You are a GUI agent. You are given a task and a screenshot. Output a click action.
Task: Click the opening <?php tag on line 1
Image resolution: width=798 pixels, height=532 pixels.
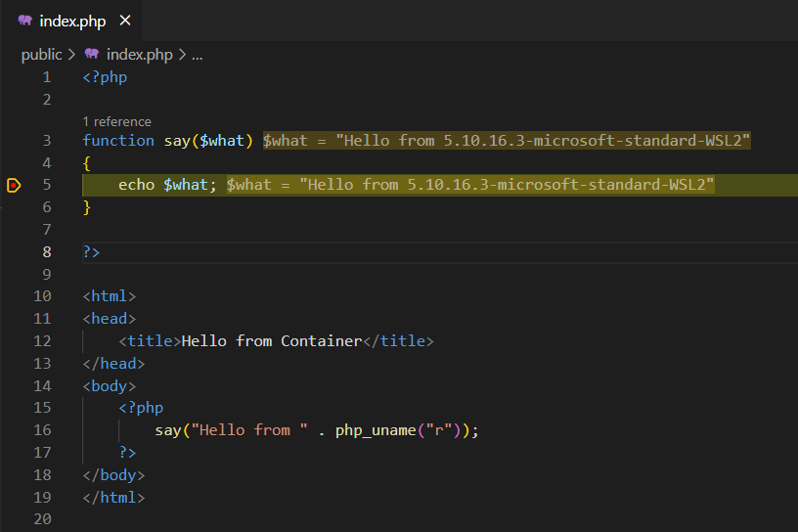pyautogui.click(x=105, y=77)
